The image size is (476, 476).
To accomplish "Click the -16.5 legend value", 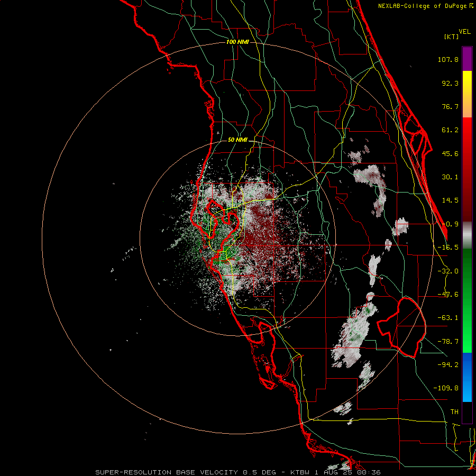I will coord(448,248).
